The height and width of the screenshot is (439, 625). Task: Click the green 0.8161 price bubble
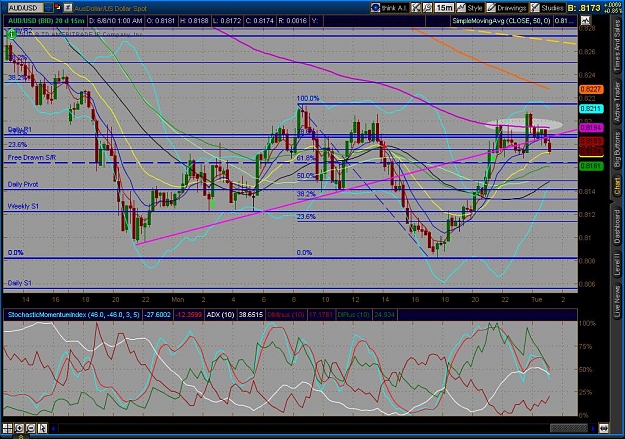[591, 166]
